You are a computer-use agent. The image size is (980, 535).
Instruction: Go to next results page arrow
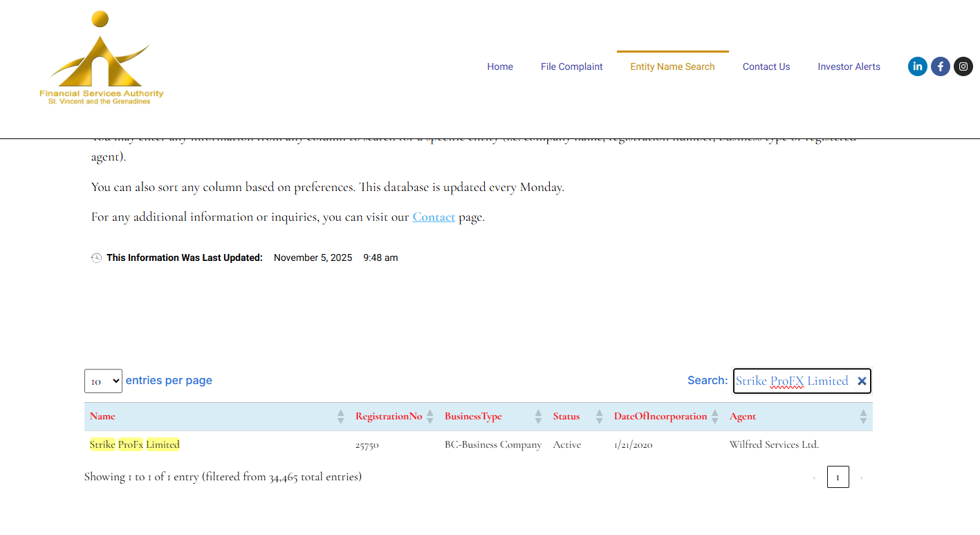pos(861,478)
